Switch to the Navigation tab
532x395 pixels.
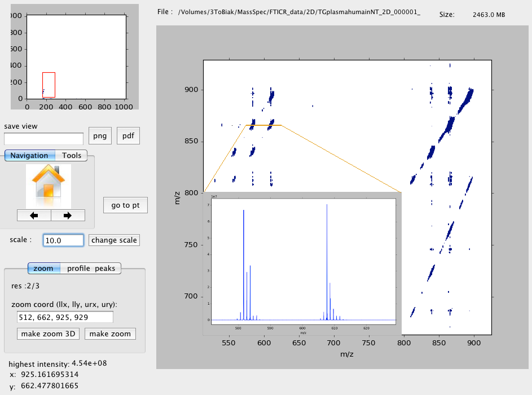(x=29, y=156)
